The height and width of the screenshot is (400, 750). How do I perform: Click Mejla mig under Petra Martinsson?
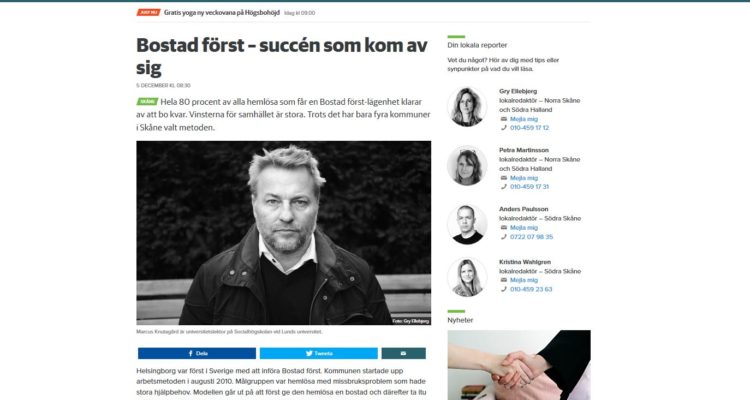tap(524, 178)
